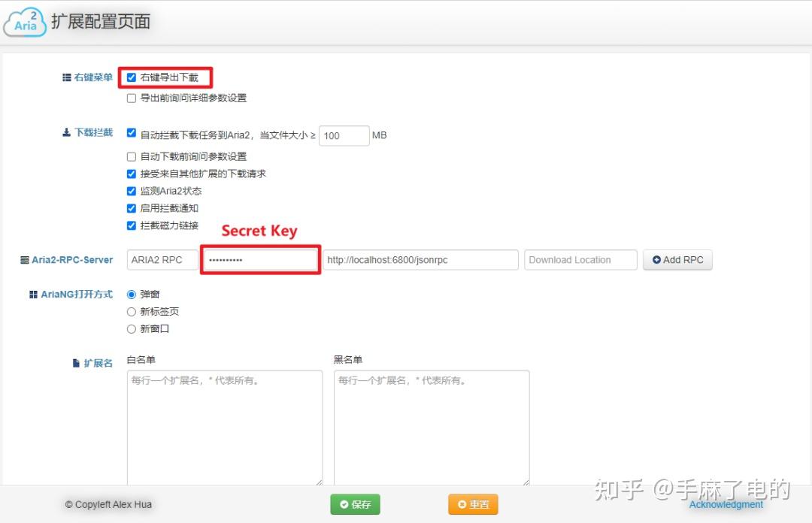812x523 pixels.
Task: Click the Add RPC button
Action: pos(677,260)
